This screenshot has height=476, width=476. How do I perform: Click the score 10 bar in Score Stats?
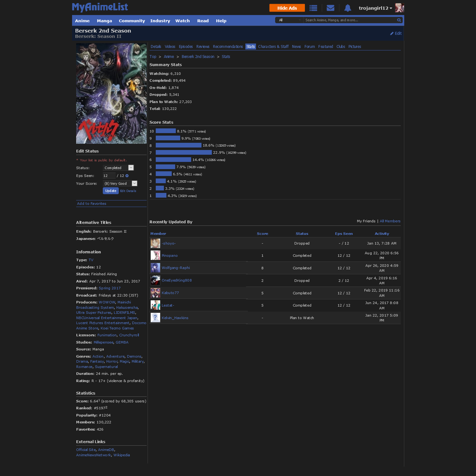[x=166, y=131]
